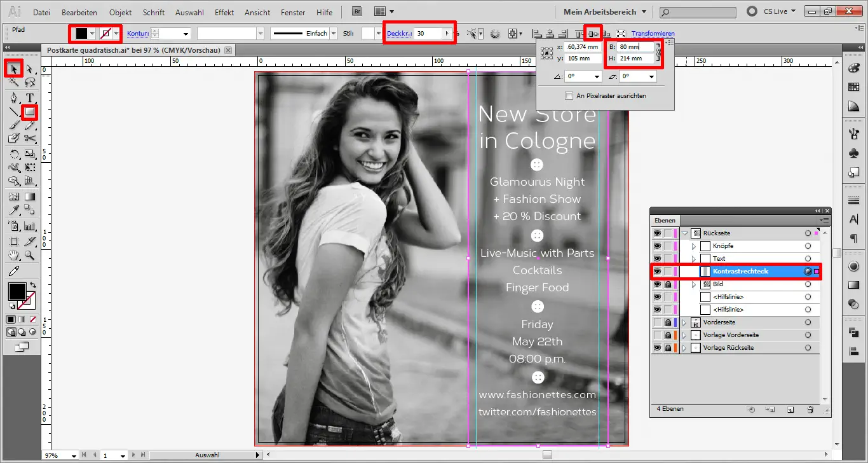Select the Rectangle tool

(x=29, y=113)
